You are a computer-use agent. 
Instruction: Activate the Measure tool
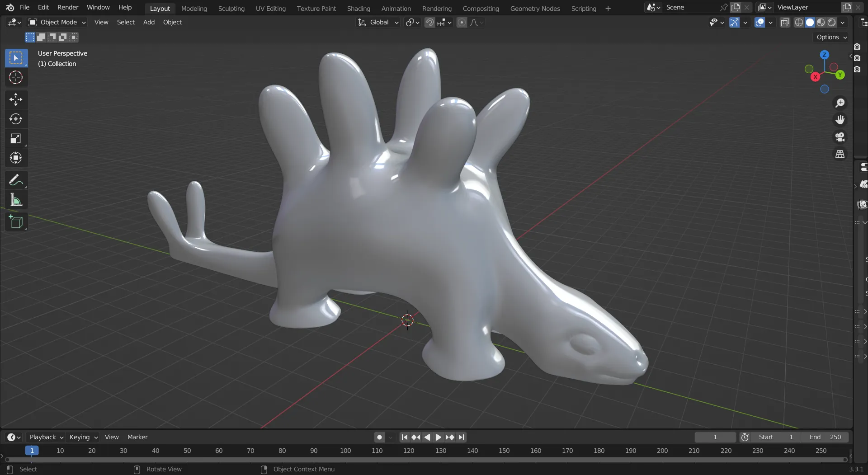click(16, 200)
